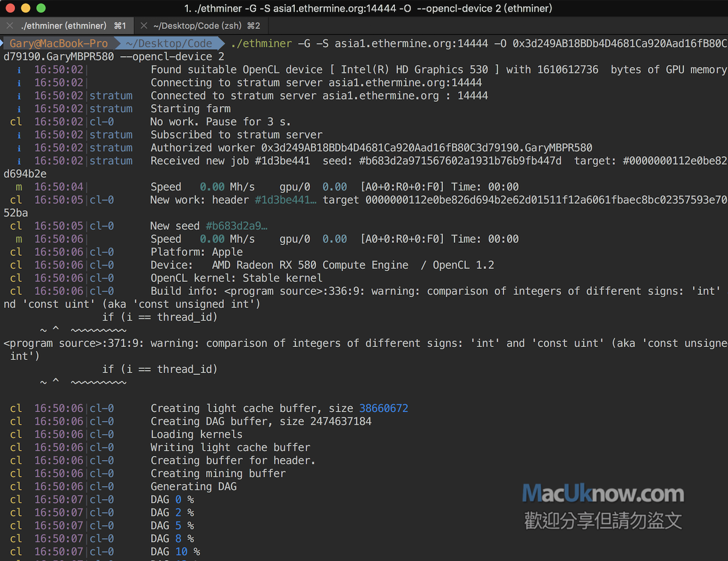
Task: Click the AMD Radeon RX 580 device text
Action: coord(310,265)
